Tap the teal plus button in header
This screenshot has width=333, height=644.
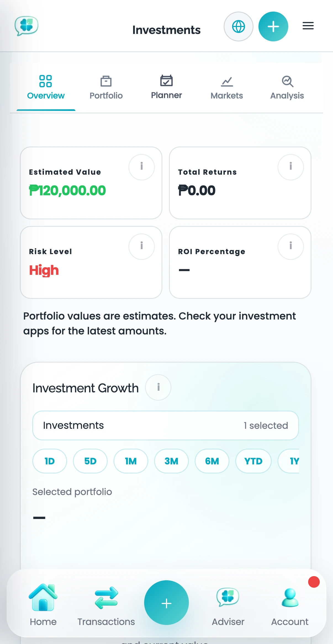273,26
